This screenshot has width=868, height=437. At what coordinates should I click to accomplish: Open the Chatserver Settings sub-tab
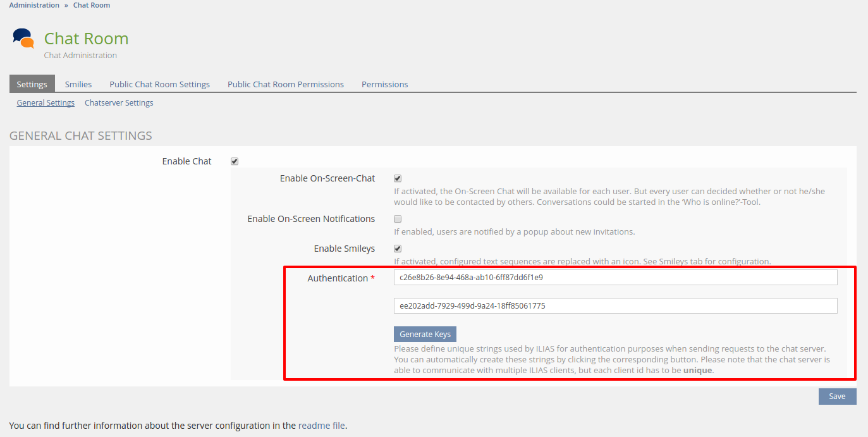click(119, 102)
